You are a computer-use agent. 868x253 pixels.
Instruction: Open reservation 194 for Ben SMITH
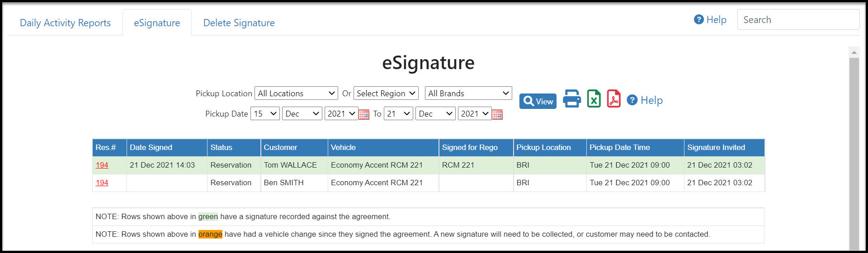102,183
